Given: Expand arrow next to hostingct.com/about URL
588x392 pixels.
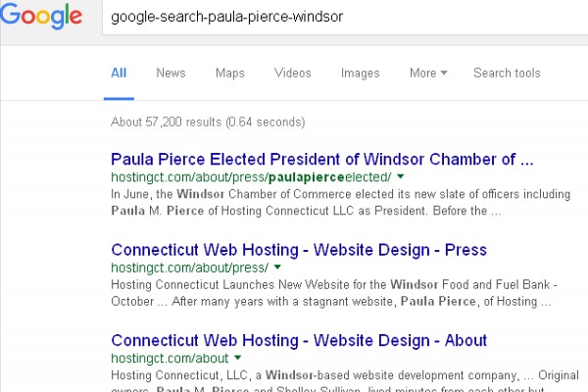Looking at the screenshot, I should (238, 358).
